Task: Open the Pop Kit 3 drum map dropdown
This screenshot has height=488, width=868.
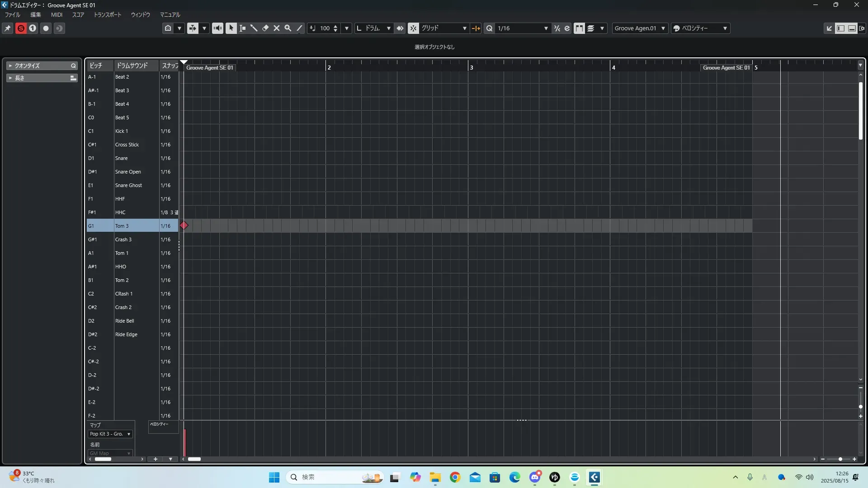Action: tap(110, 434)
